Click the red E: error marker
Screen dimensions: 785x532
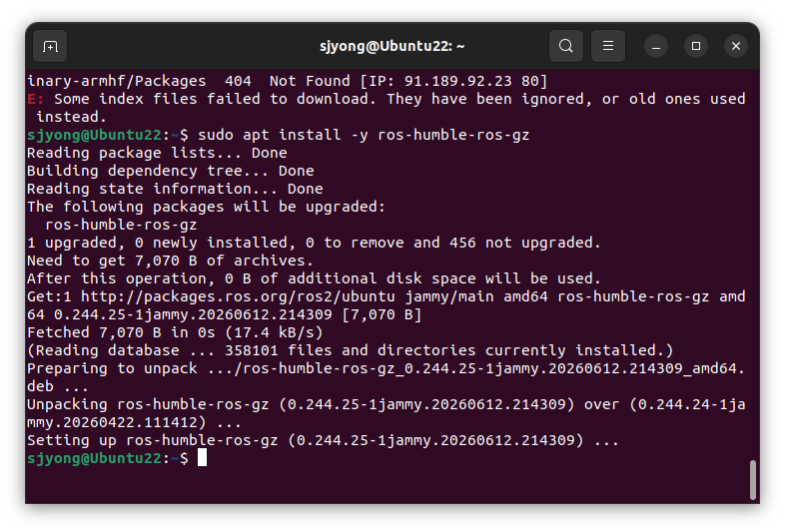pyautogui.click(x=36, y=99)
